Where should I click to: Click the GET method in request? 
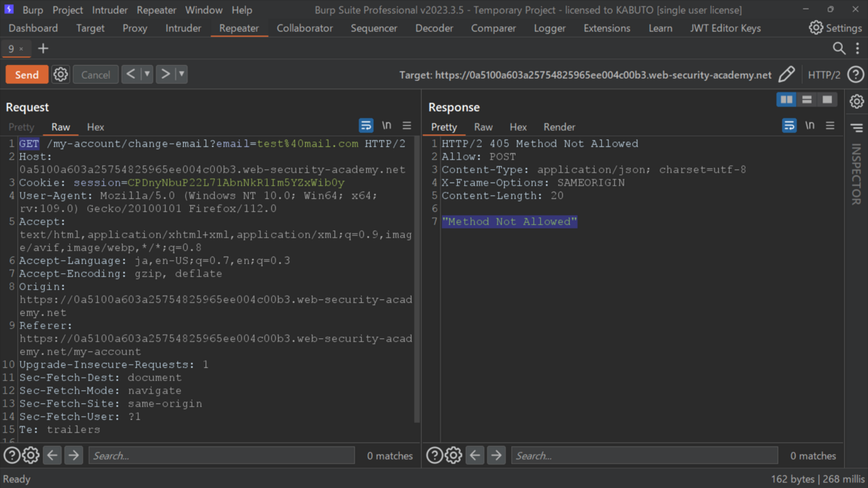(29, 143)
